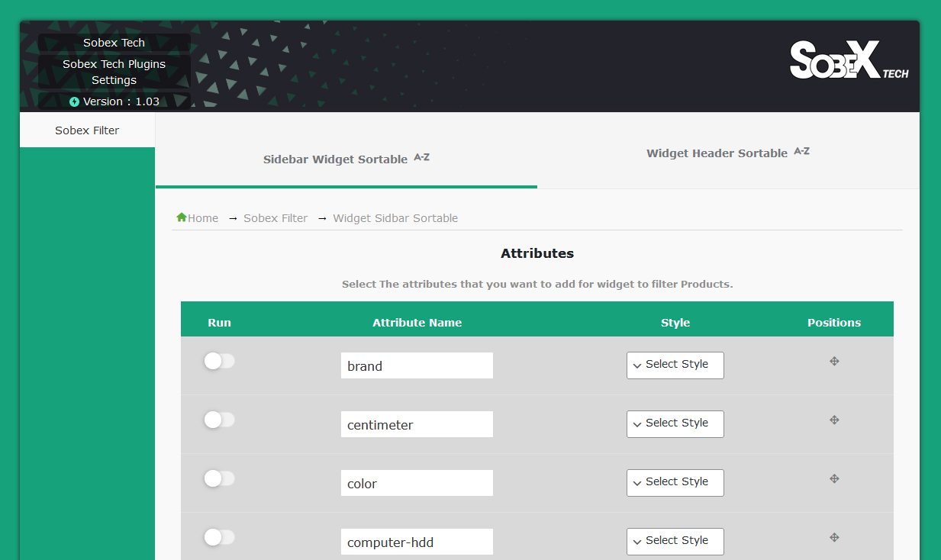Click the move handle icon for brand row

coord(834,362)
